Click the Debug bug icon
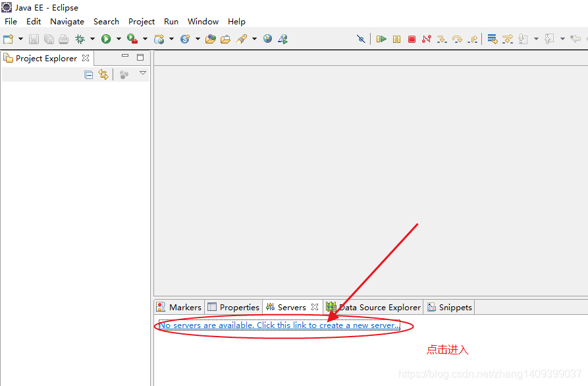The image size is (588, 386). tap(80, 39)
